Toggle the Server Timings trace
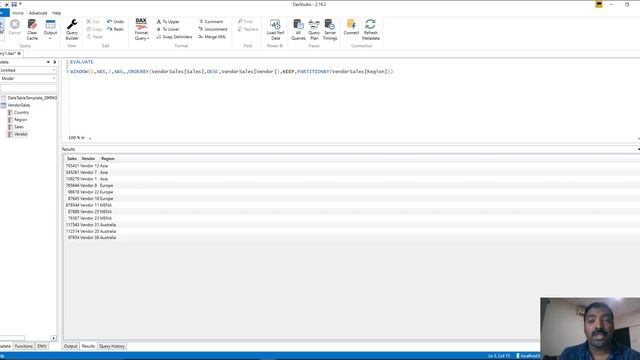Image resolution: width=640 pixels, height=360 pixels. point(330,30)
